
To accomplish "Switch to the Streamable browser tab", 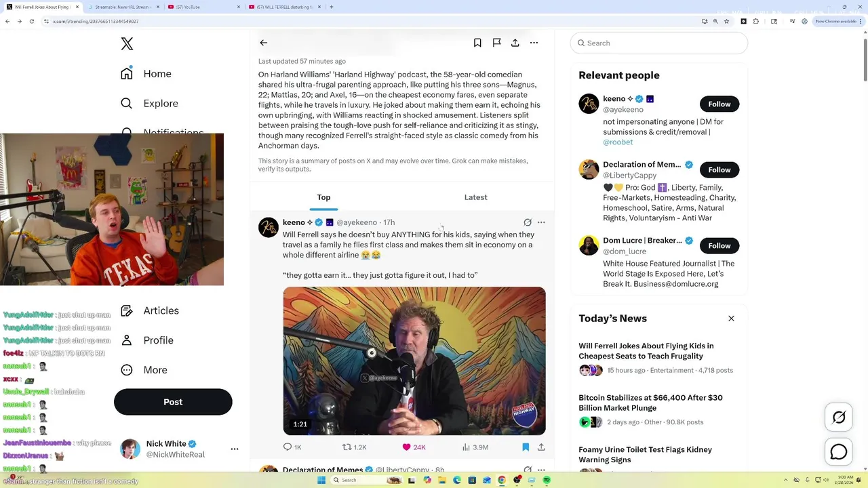I will 123,7.
